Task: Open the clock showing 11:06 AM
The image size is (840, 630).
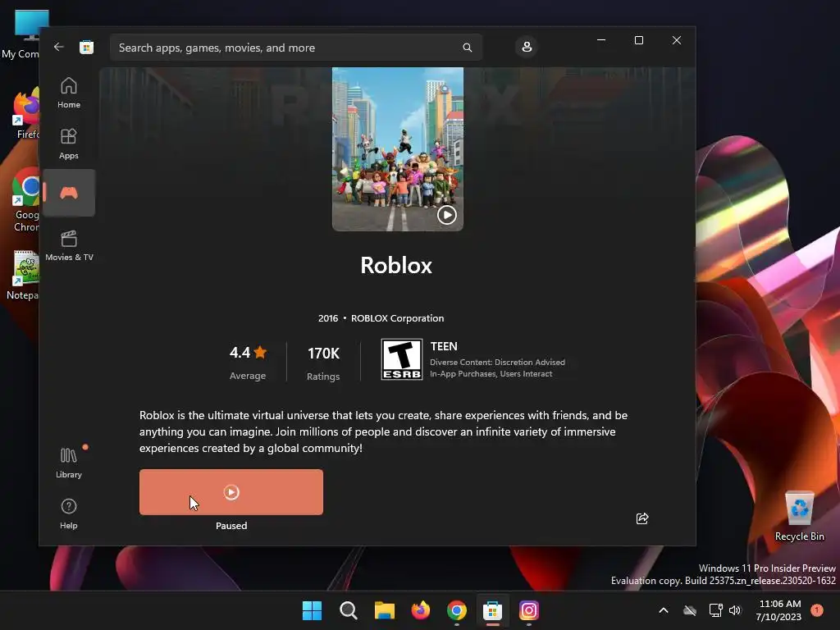Action: [779, 610]
